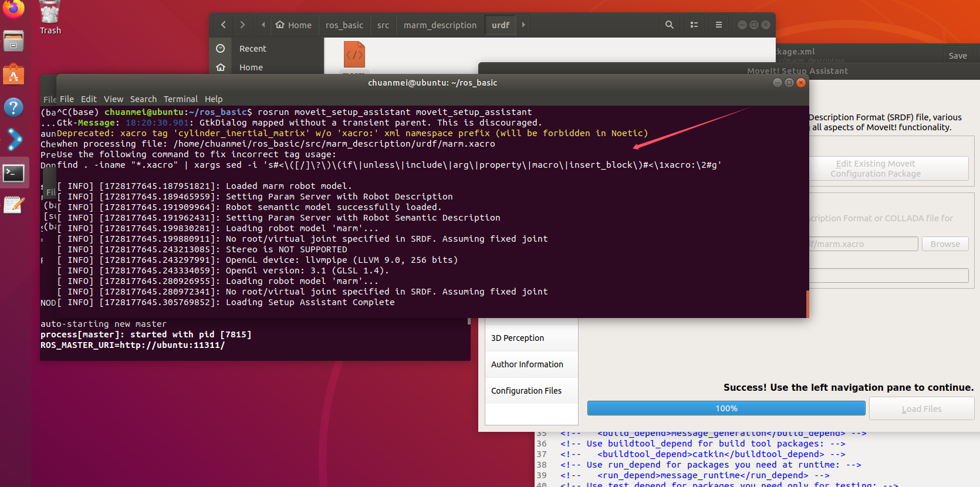The width and height of the screenshot is (980, 487).
Task: Launch Ubuntu Software from the dock
Action: pos(13,75)
